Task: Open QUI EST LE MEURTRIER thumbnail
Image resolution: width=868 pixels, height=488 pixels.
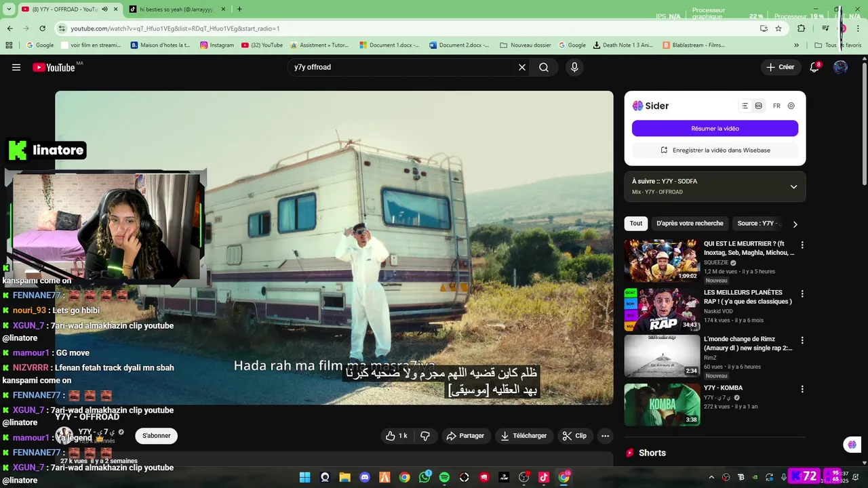Action: point(662,260)
